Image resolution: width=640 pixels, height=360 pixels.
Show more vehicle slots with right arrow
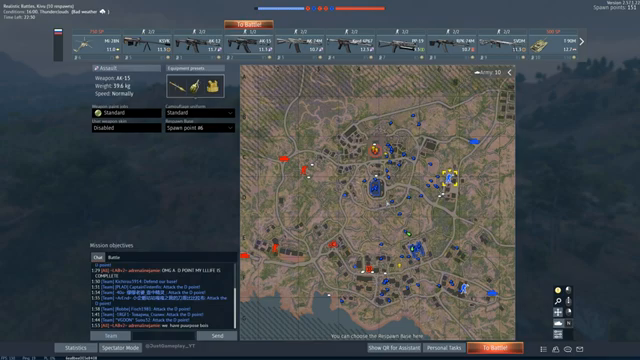(x=582, y=42)
